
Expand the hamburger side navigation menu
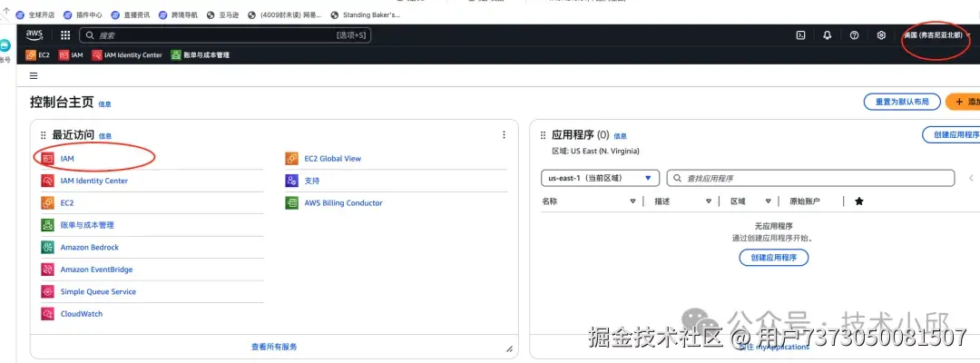34,75
